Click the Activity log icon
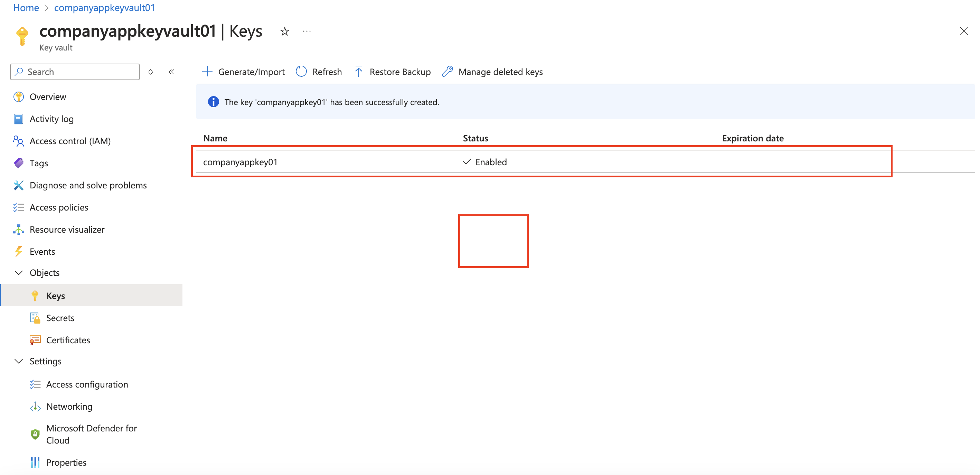This screenshot has width=980, height=475. 18,119
